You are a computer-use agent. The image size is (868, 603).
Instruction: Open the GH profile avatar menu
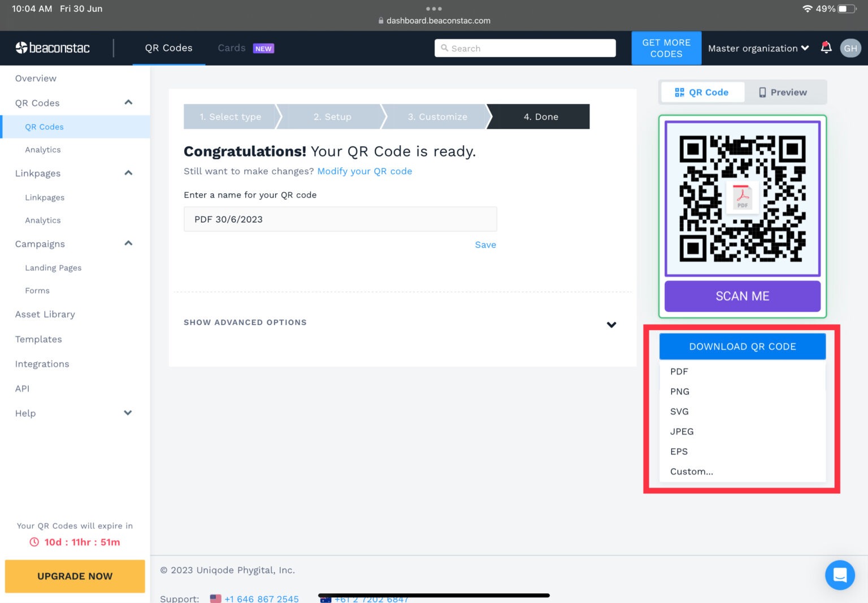(850, 48)
